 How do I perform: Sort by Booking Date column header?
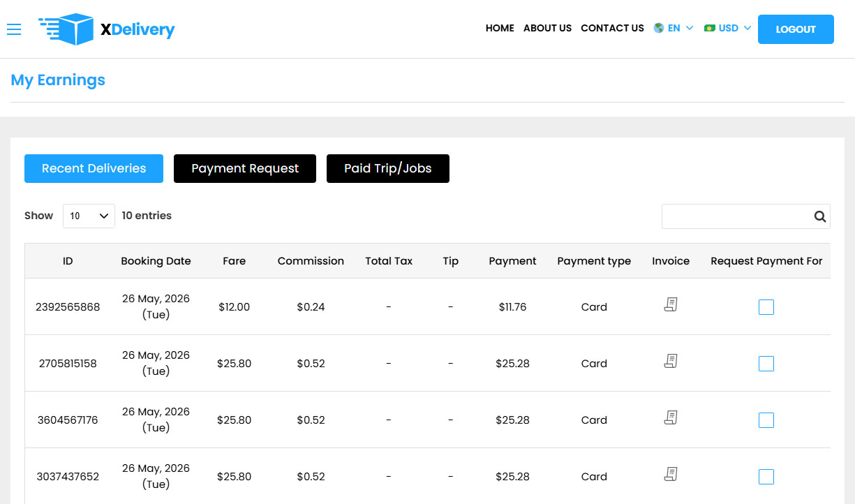click(x=156, y=261)
